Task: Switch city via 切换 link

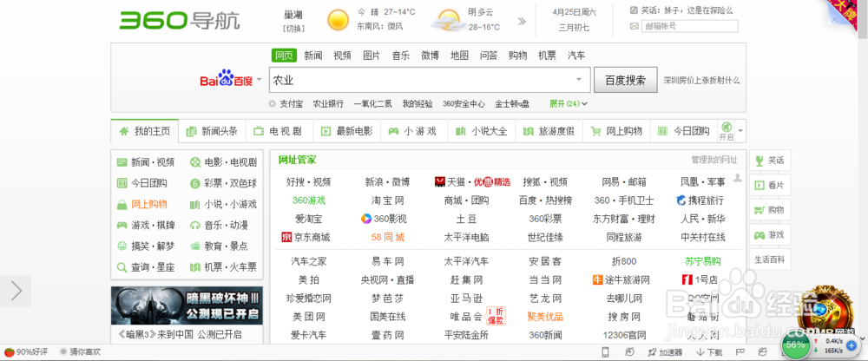Action: (x=293, y=28)
